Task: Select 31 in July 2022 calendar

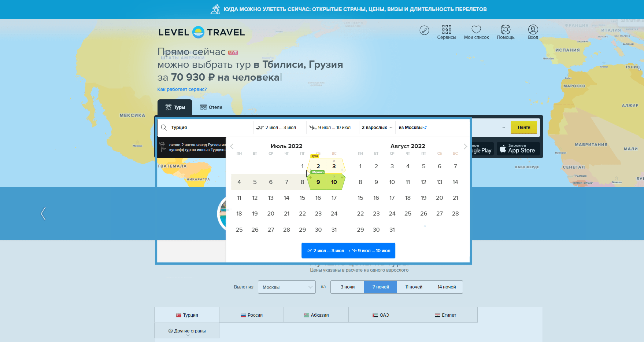Action: click(334, 230)
